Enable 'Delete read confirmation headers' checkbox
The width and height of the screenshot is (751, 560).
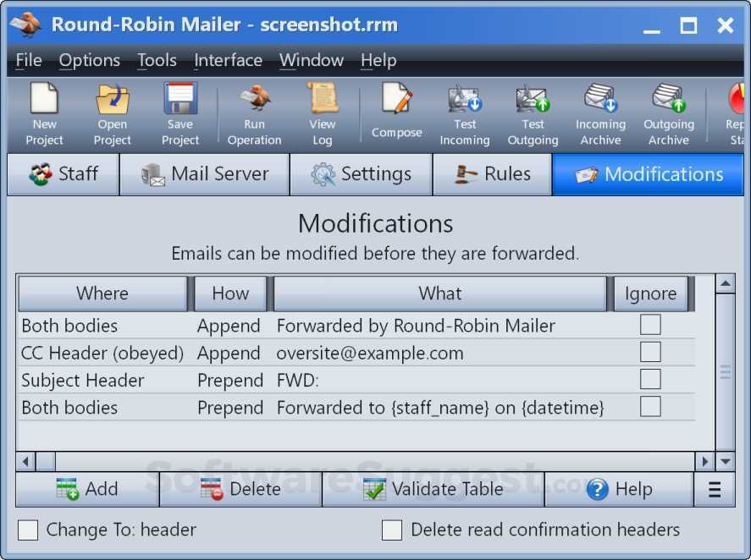[x=392, y=530]
